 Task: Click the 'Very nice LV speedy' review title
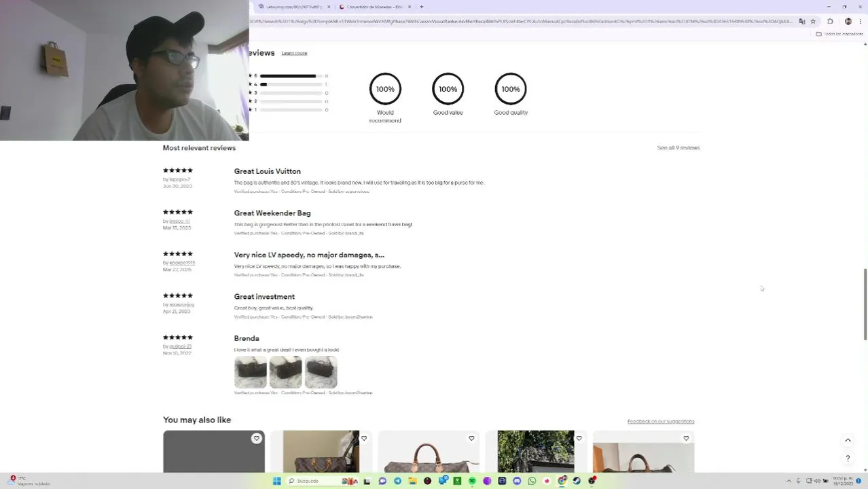(x=309, y=255)
